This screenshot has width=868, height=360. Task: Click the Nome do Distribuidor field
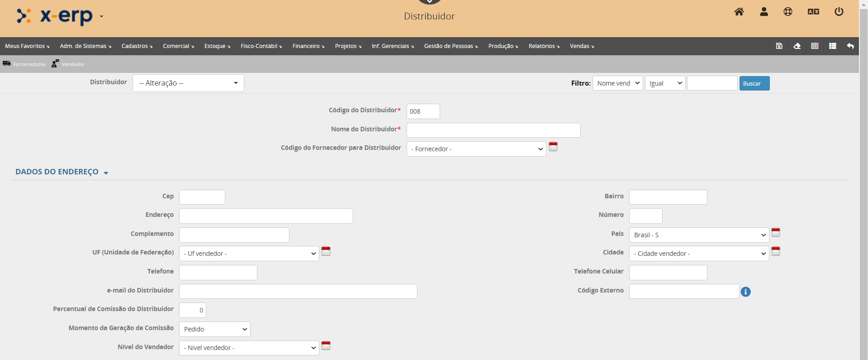[493, 130]
